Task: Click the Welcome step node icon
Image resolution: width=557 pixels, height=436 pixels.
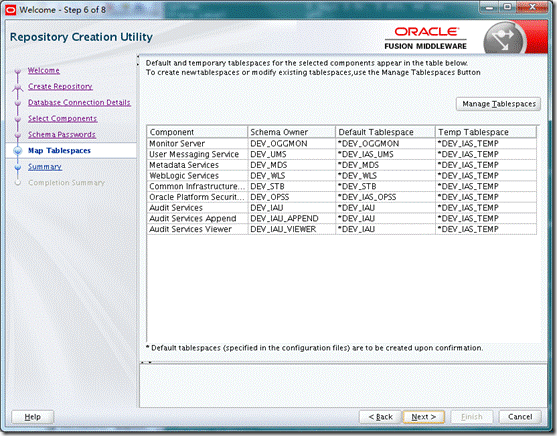Action: tap(18, 71)
